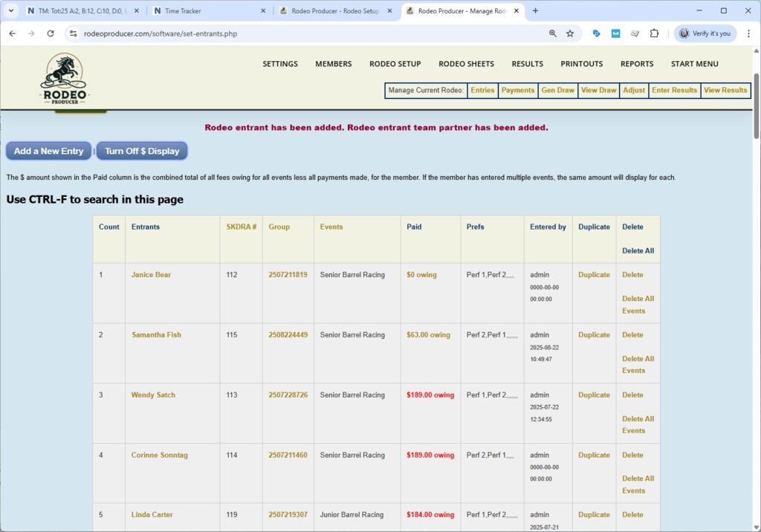Viewport: 761px width, 532px height.
Task: Switch to the Time Tracker tab
Action: [x=208, y=11]
